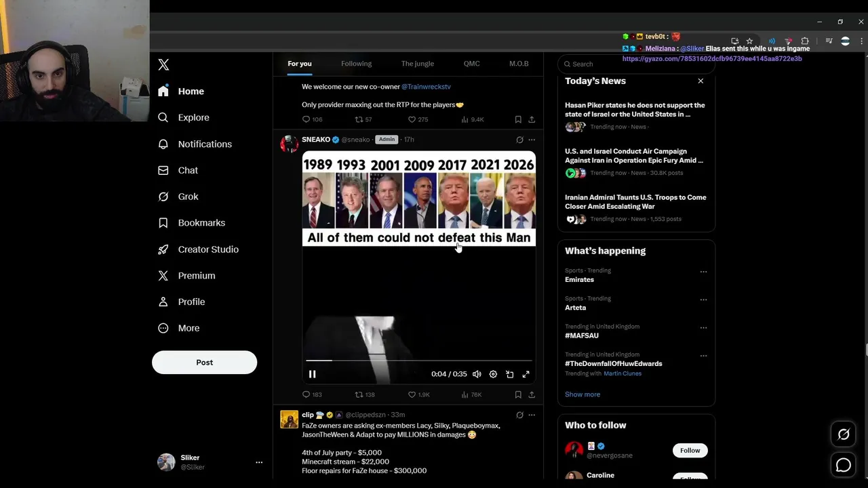
Task: Open browser three-dot menu
Action: pyautogui.click(x=861, y=41)
